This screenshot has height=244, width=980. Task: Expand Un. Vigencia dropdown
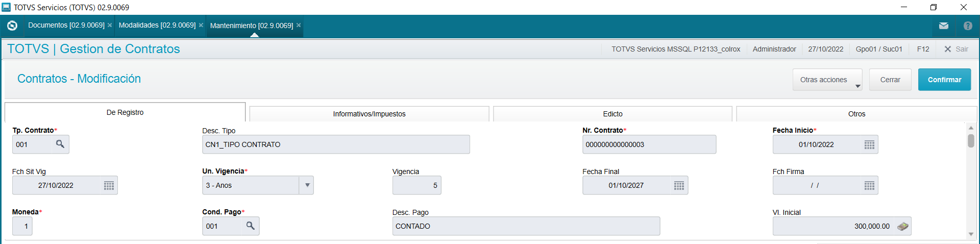[307, 185]
